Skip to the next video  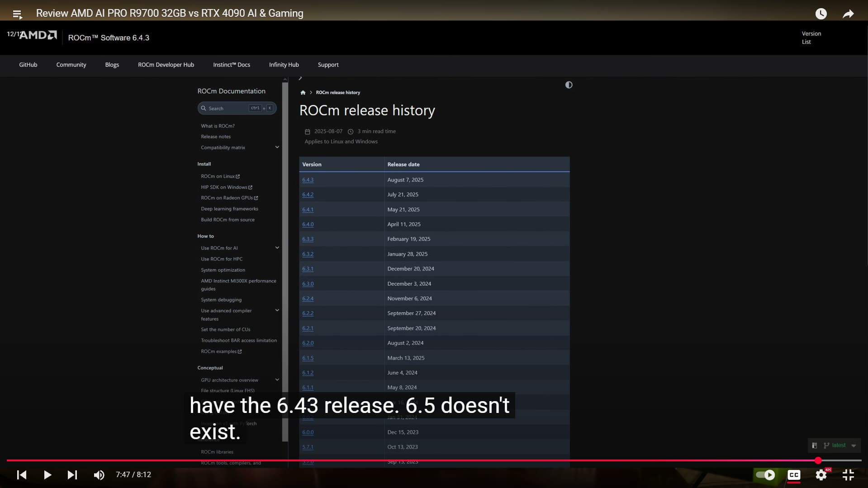72,474
